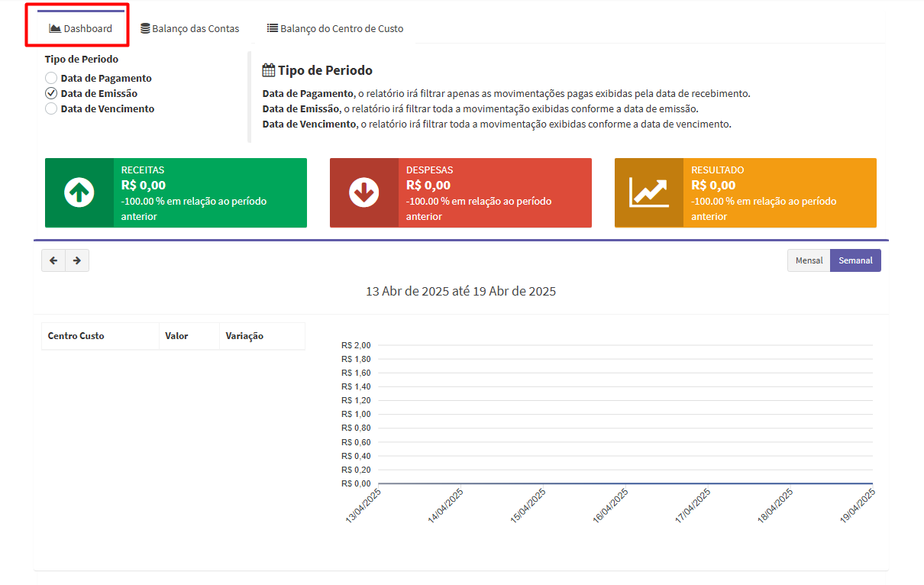
Task: Click the red Despesas down-arrow icon
Action: 363,192
